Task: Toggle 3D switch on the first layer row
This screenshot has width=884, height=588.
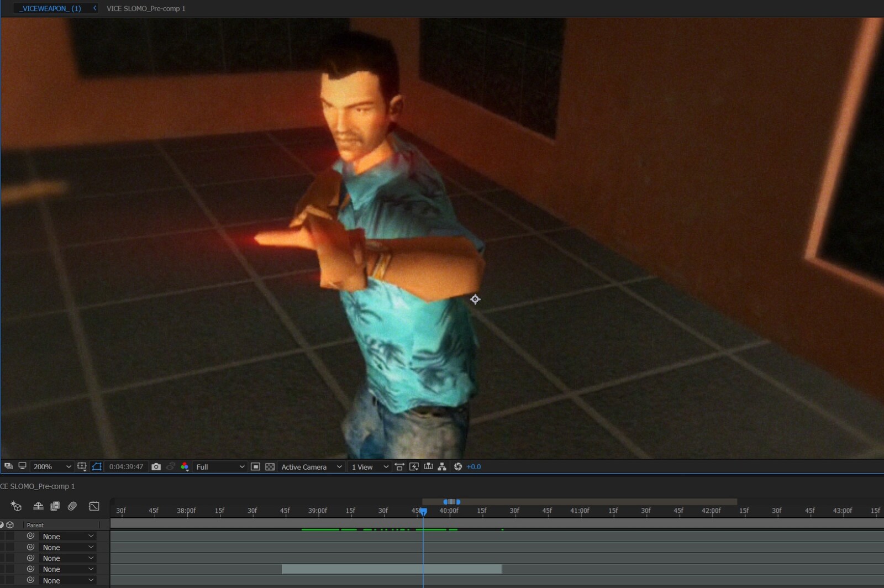Action: click(x=10, y=536)
